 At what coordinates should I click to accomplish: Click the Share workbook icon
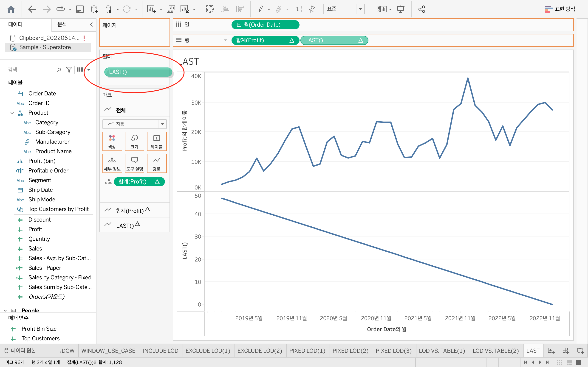(421, 9)
